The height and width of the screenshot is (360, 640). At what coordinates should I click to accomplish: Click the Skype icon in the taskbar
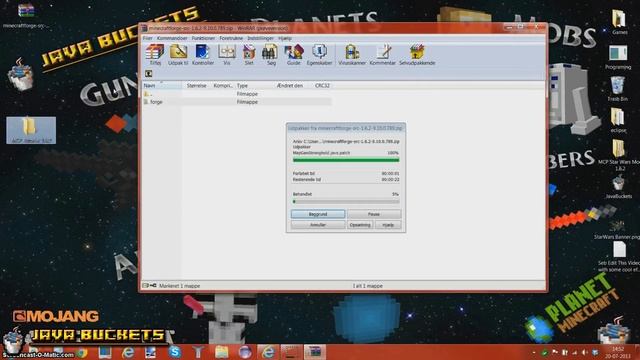(x=175, y=351)
